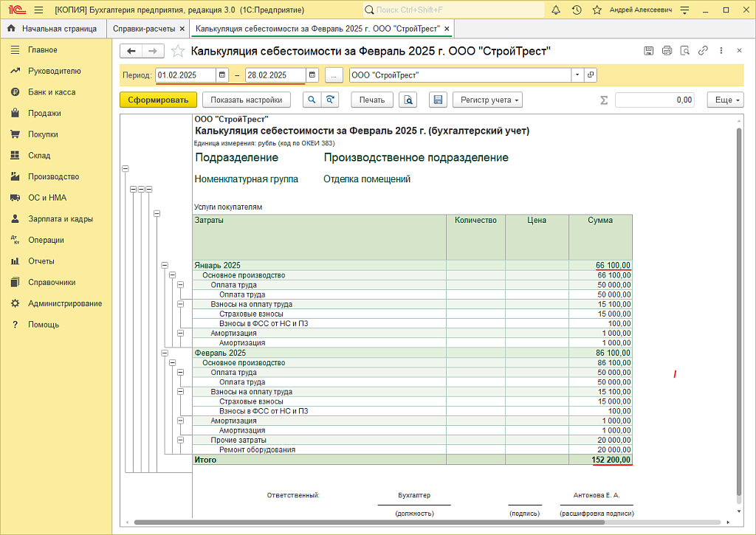Select the Ремонт оборудования row
The height and width of the screenshot is (535, 756).
click(x=412, y=449)
